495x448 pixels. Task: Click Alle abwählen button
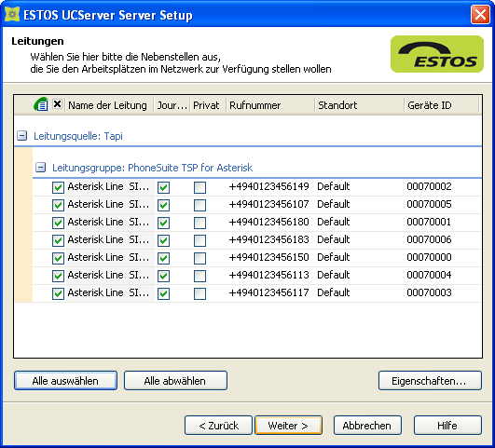175,381
